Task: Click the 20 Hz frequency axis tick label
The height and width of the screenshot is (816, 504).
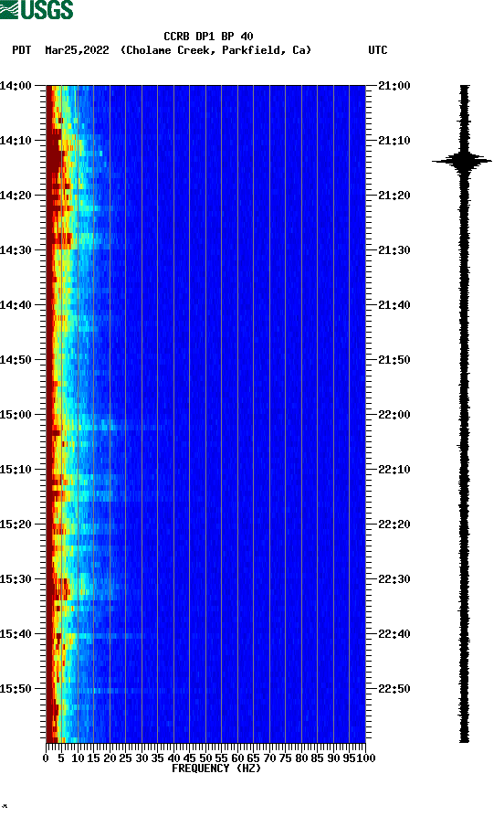Action: (x=110, y=758)
